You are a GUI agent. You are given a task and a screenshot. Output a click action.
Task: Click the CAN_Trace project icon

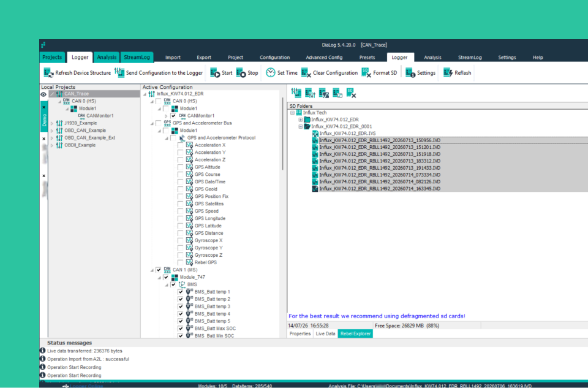[59, 94]
